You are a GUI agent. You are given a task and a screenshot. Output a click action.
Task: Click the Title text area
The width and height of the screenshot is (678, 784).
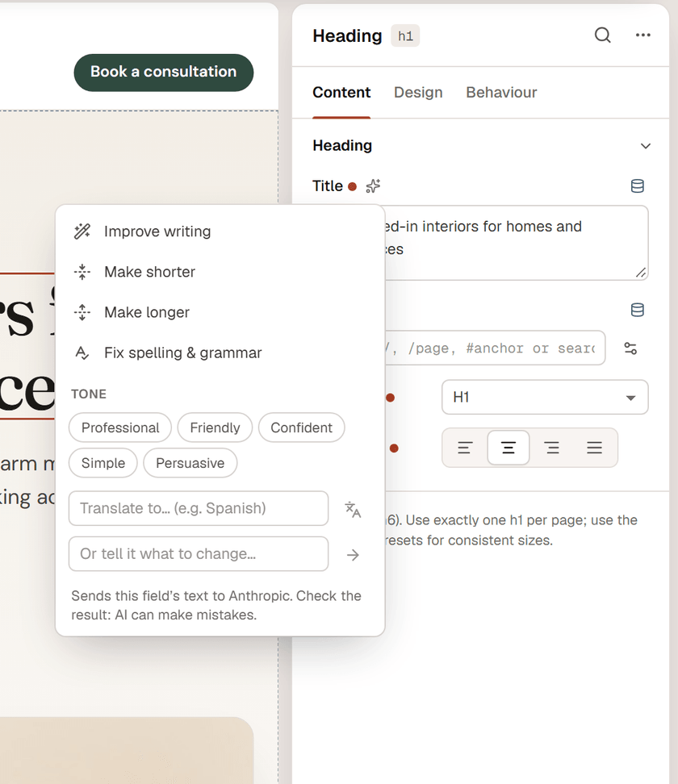(x=517, y=243)
